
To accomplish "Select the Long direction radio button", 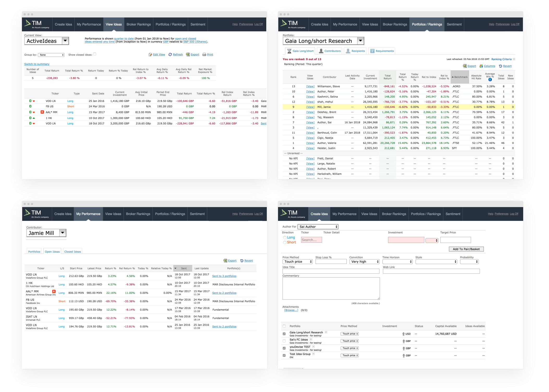I will [285, 238].
